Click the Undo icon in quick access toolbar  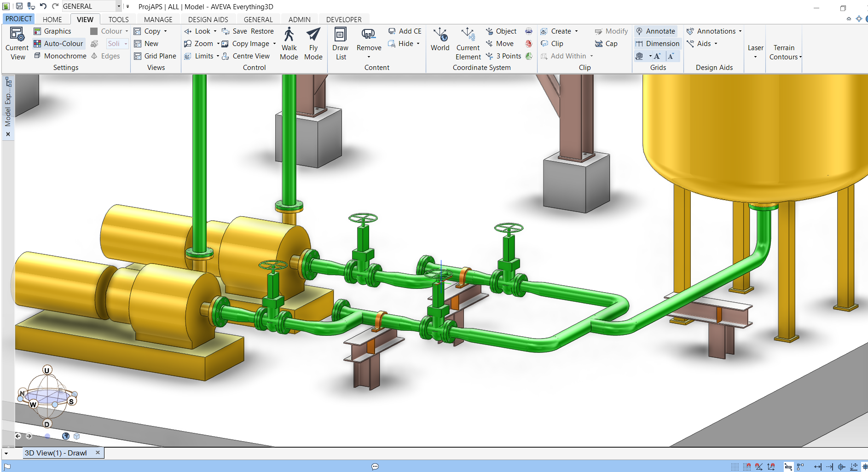pos(42,6)
